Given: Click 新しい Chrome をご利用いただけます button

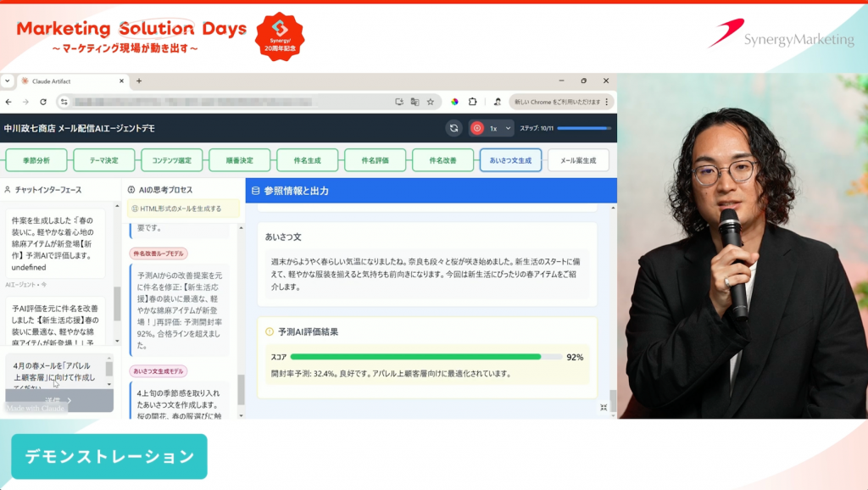Looking at the screenshot, I should (558, 102).
